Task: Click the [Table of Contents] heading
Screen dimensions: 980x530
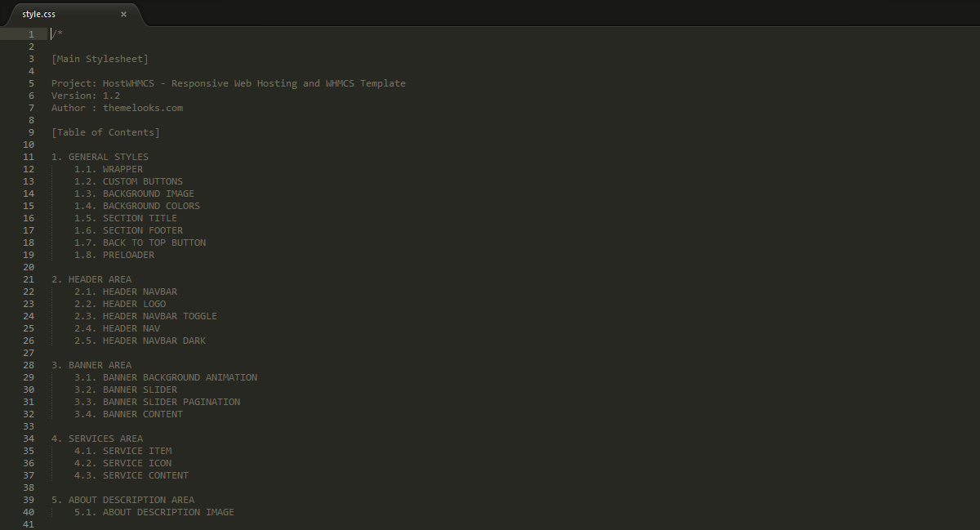Action: click(x=105, y=132)
